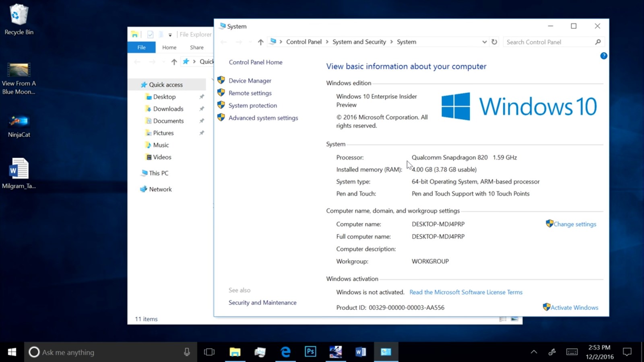This screenshot has width=644, height=362.
Task: Open Device Manager from the sidebar
Action: click(250, 80)
